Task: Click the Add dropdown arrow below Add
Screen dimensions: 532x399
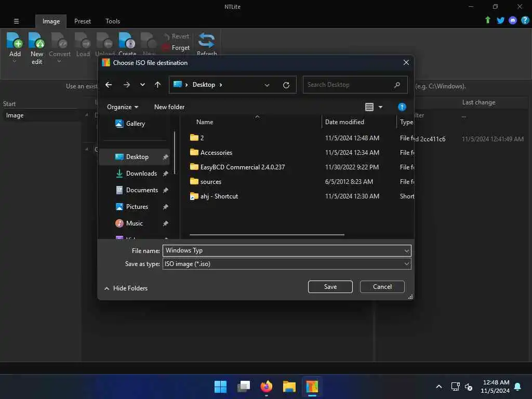Action: click(x=15, y=61)
